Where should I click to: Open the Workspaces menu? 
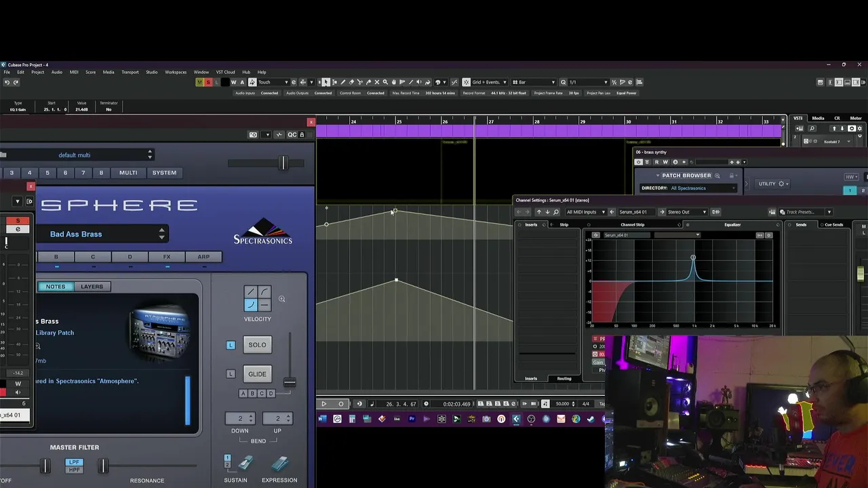(176, 72)
